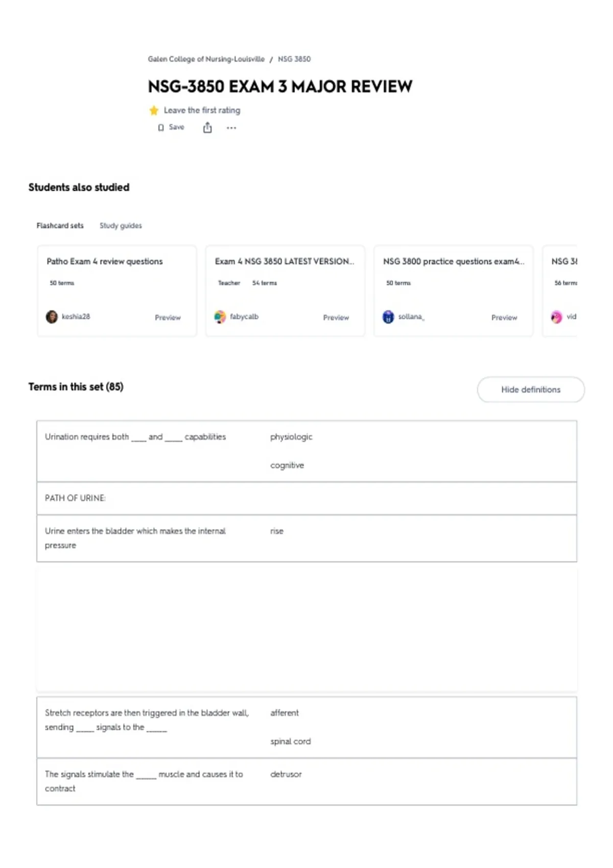613x868 pixels.
Task: Switch to the Study guides tab
Action: point(121,226)
